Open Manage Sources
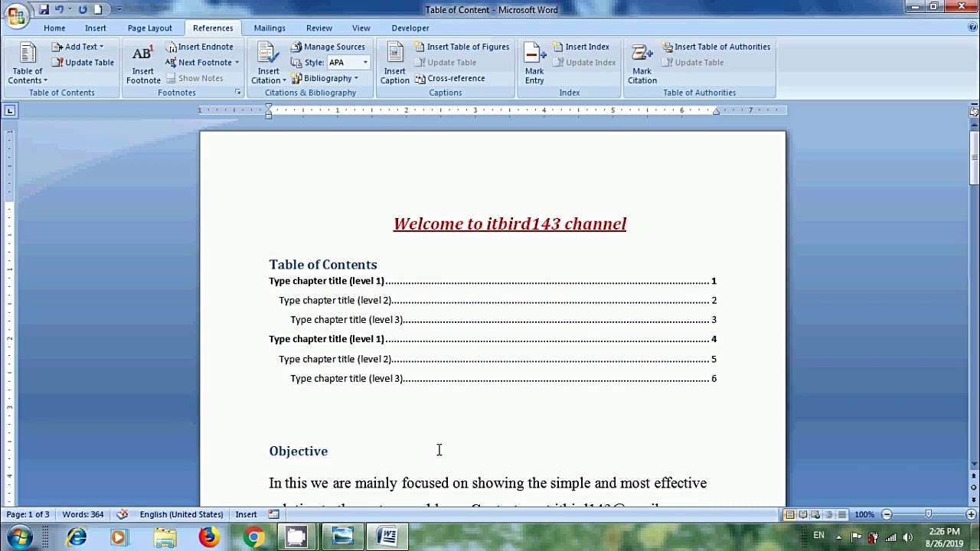Image resolution: width=980 pixels, height=551 pixels. click(x=328, y=47)
